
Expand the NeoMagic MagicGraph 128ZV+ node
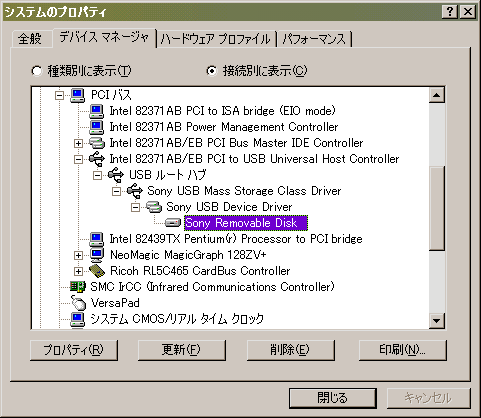[78, 255]
